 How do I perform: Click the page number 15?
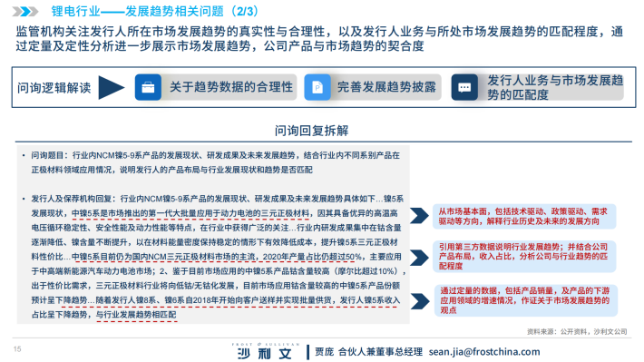[x=17, y=349]
